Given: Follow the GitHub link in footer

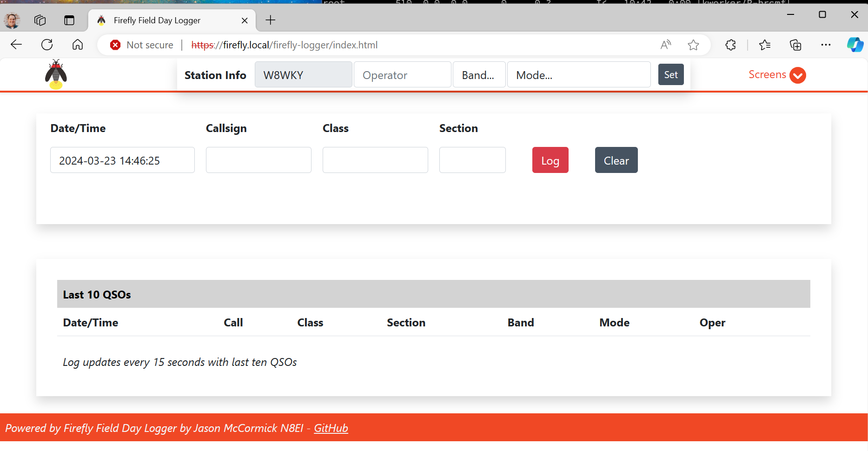Looking at the screenshot, I should point(331,428).
